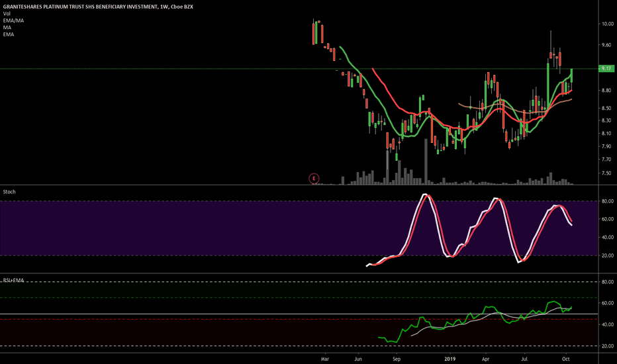Click the 8.80 price axis label
The image size is (617, 364).
607,91
